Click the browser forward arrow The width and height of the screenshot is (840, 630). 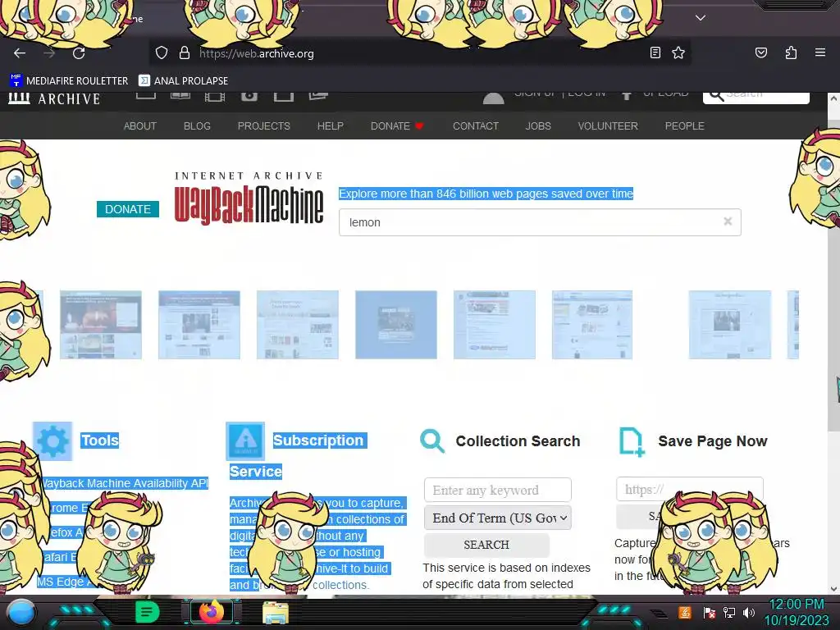(x=49, y=53)
